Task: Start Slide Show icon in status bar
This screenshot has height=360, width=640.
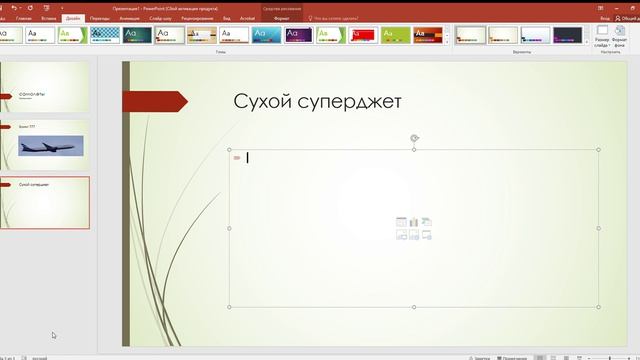Action: [x=579, y=358]
